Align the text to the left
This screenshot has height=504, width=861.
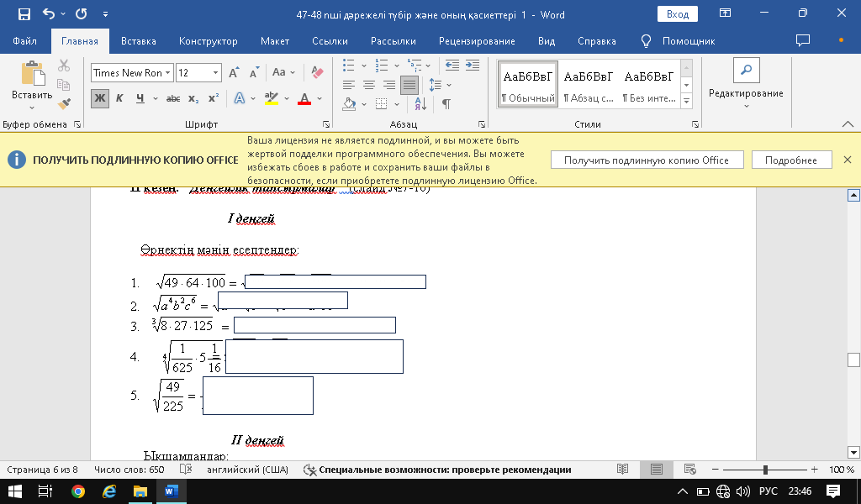(349, 85)
